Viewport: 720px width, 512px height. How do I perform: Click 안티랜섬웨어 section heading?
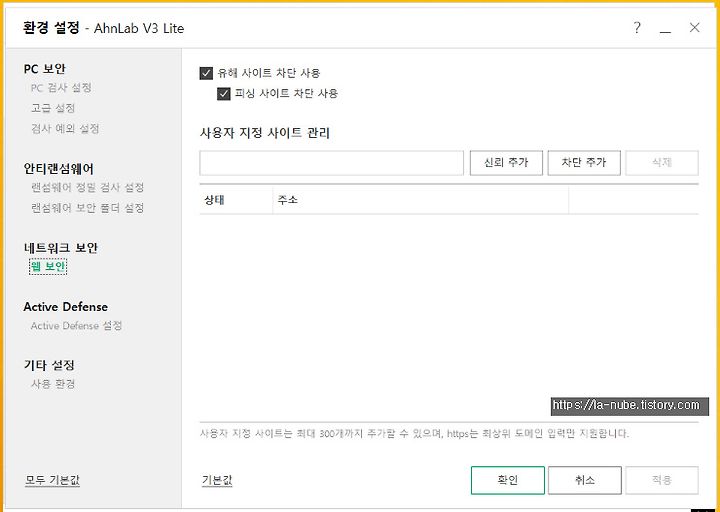click(x=58, y=169)
